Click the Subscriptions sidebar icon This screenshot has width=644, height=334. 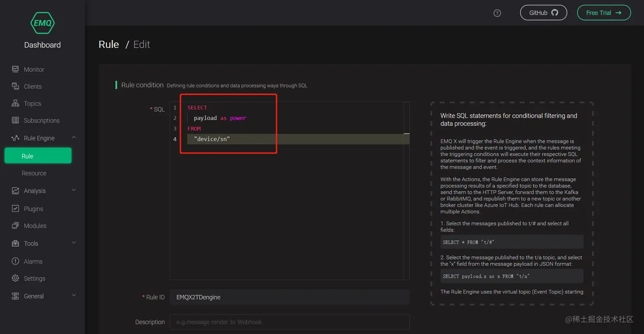tap(15, 120)
